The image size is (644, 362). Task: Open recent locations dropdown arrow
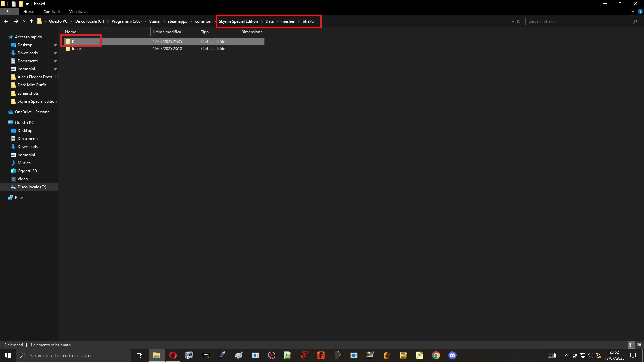pos(24,21)
